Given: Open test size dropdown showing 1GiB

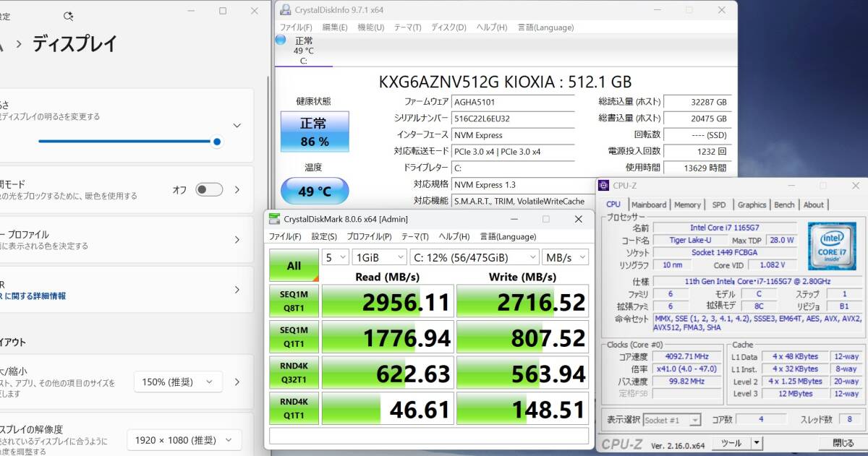Looking at the screenshot, I should pos(380,257).
